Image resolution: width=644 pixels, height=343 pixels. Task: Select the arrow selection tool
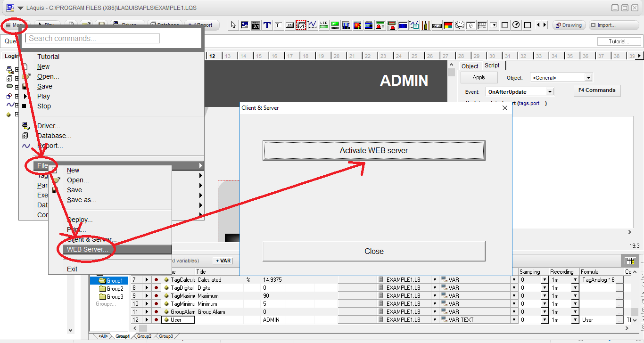(234, 25)
